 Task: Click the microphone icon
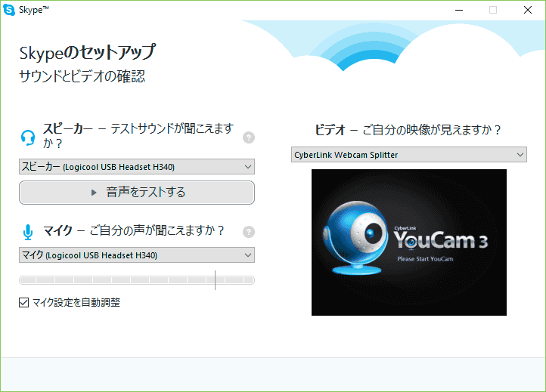click(28, 232)
